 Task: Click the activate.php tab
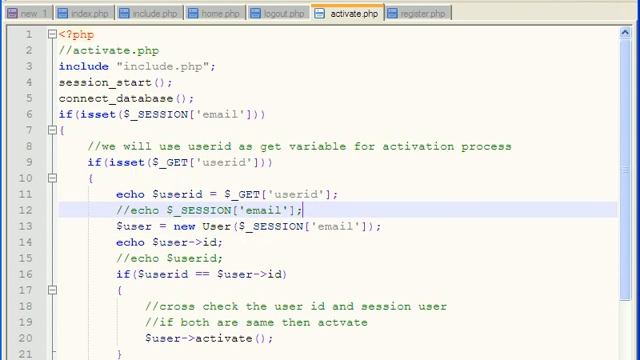click(x=348, y=13)
